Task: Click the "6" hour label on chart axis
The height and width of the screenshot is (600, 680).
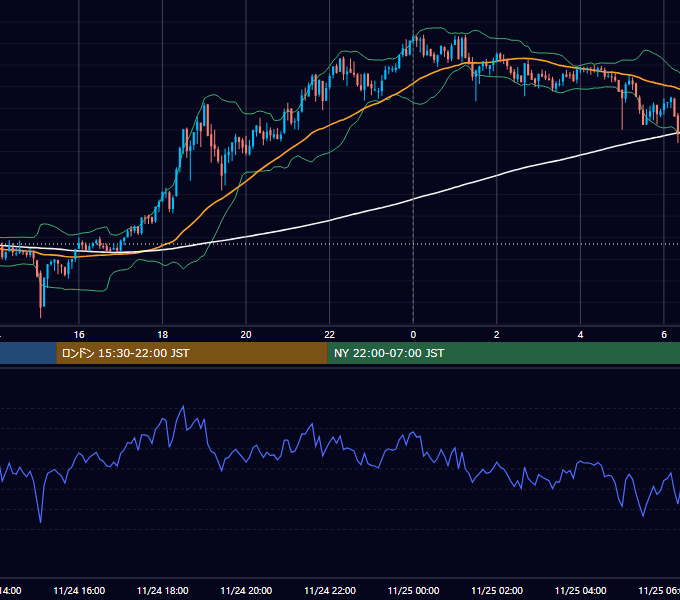Action: click(664, 335)
